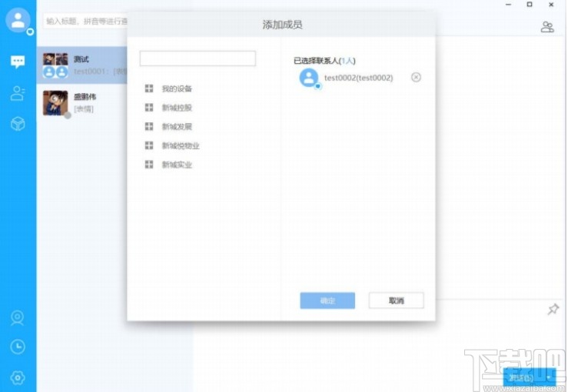568x392 pixels.
Task: Expand the 新城实业 group
Action: point(149,164)
